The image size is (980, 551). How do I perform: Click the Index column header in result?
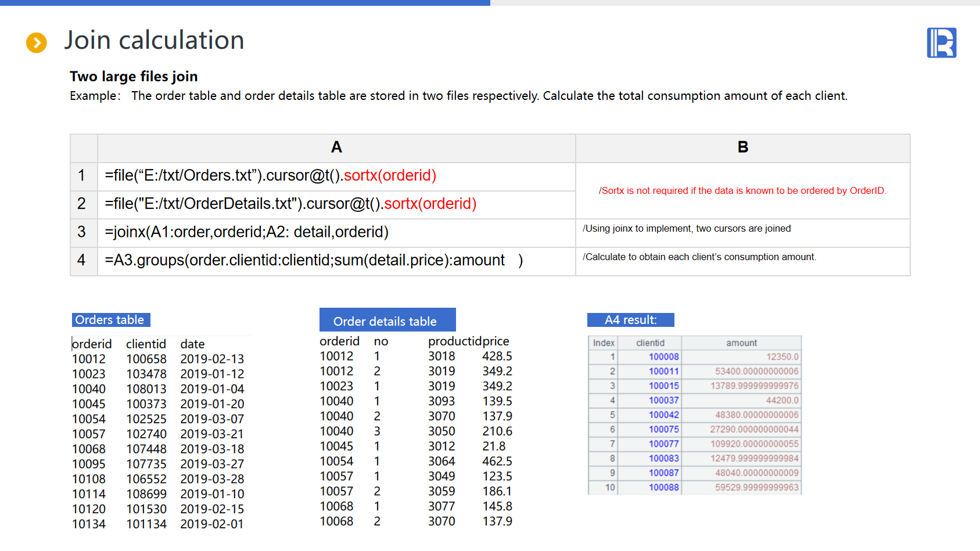(x=603, y=343)
